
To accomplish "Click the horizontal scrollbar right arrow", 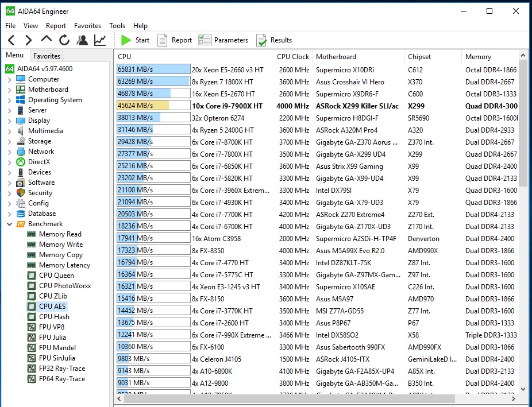I will 514,398.
